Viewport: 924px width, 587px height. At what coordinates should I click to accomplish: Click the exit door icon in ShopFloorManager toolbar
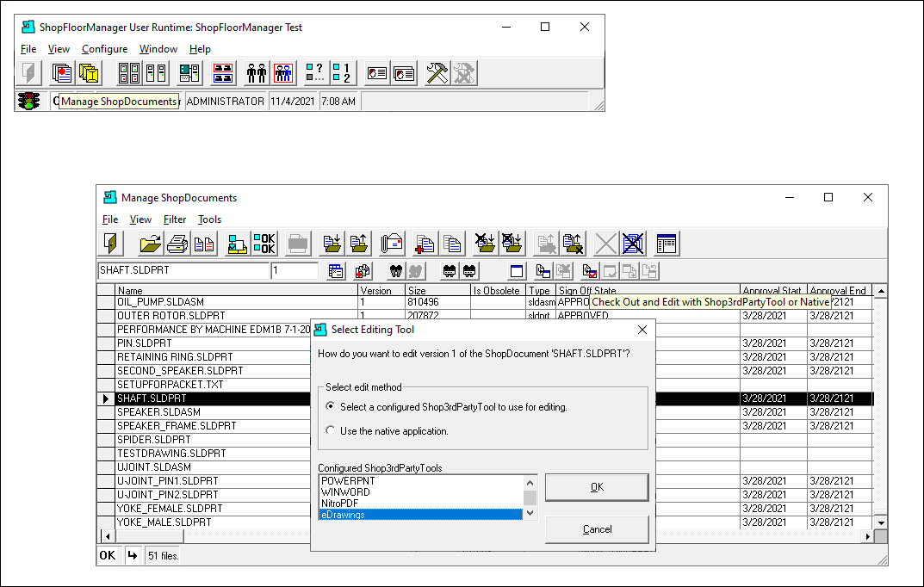point(29,73)
